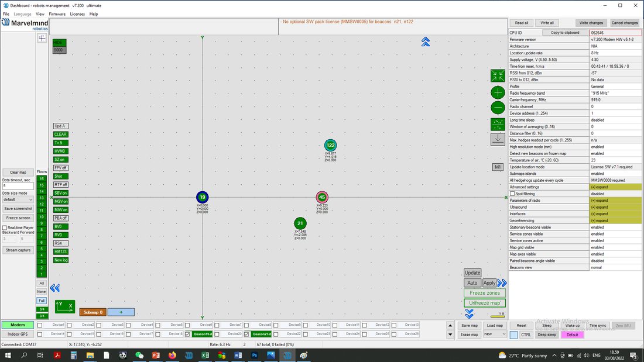Click the blue double left-chevron icon
Image resolution: width=644 pixels, height=362 pixels.
pyautogui.click(x=55, y=288)
